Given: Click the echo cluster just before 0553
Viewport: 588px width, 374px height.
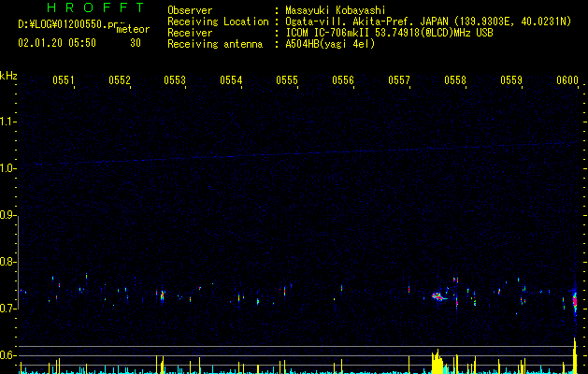Looking at the screenshot, I should pyautogui.click(x=162, y=296).
